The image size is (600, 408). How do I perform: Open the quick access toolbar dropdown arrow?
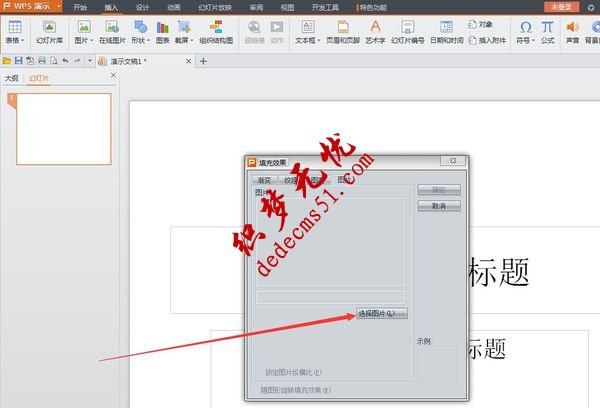coord(90,60)
